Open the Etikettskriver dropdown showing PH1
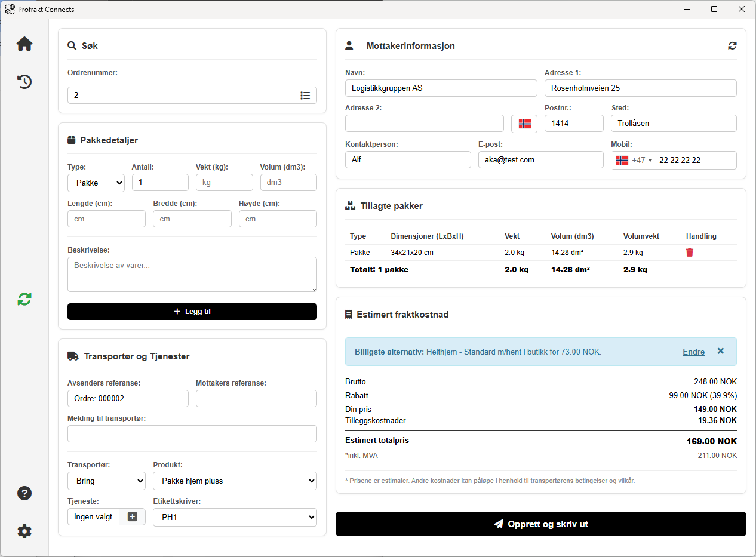Viewport: 756px width, 557px height. [235, 517]
